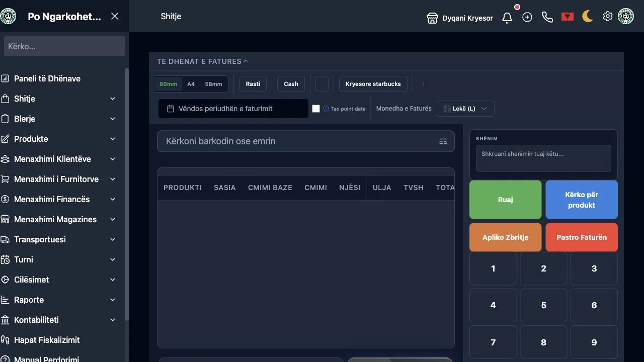Screen dimensions: 644x362
Task: Click the Menaxhimi Klientëve people icon
Action: tap(6, 159)
